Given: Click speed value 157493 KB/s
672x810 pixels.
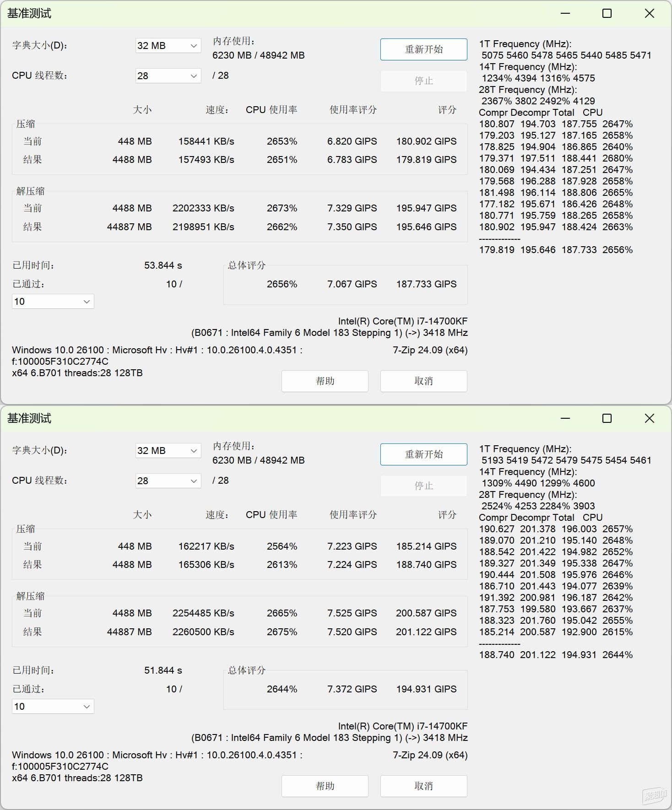Looking at the screenshot, I should coord(206,160).
